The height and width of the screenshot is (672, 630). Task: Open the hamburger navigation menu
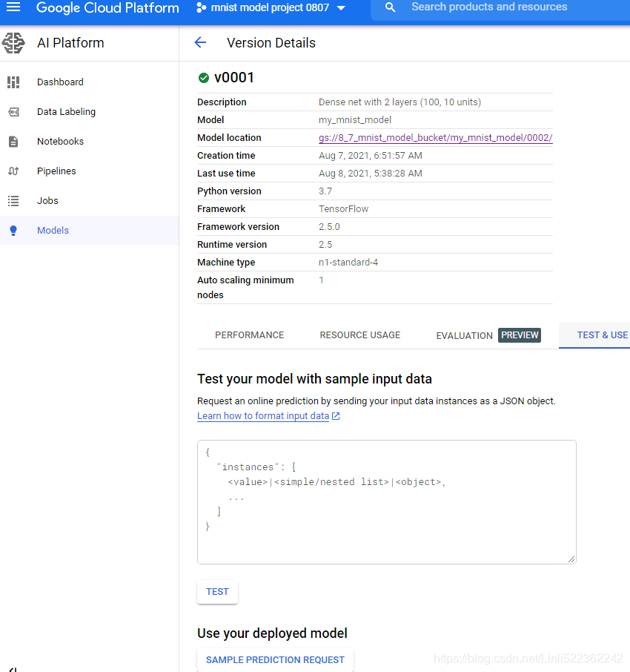[x=13, y=7]
